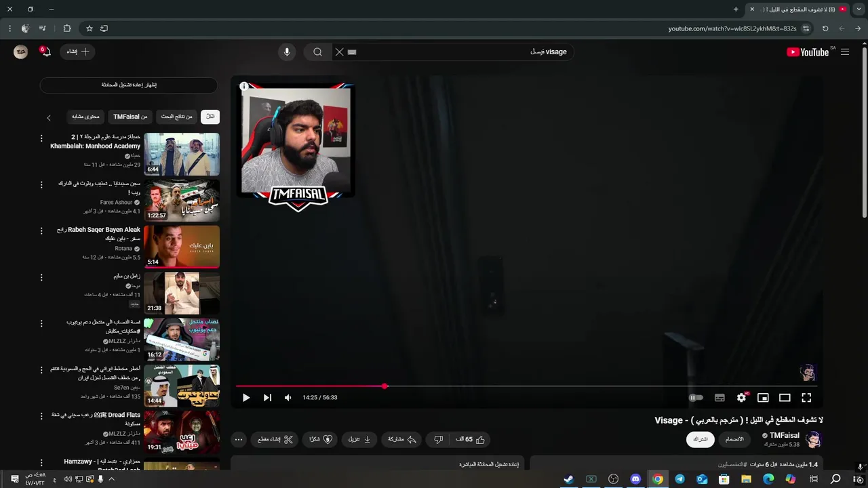Open Steam from the taskbar
Viewport: 868px width, 488px height.
tap(569, 479)
